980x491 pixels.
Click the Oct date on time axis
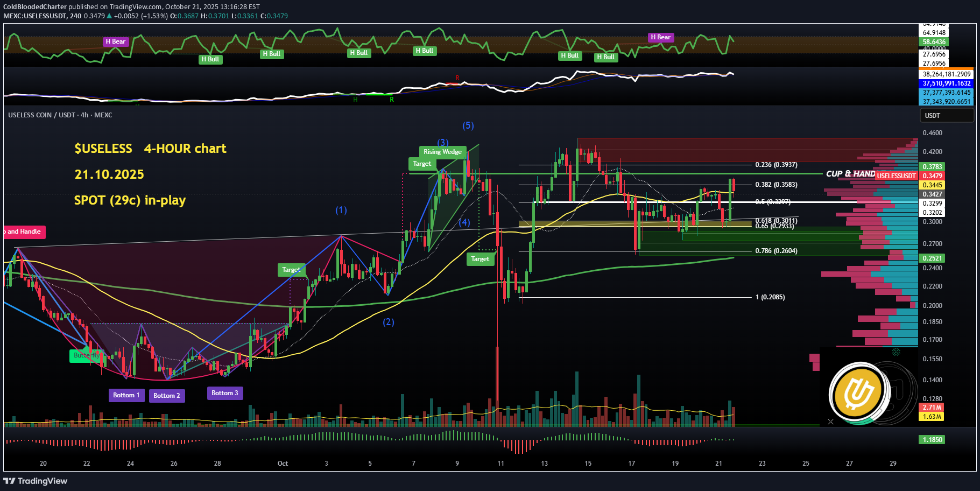click(x=283, y=464)
